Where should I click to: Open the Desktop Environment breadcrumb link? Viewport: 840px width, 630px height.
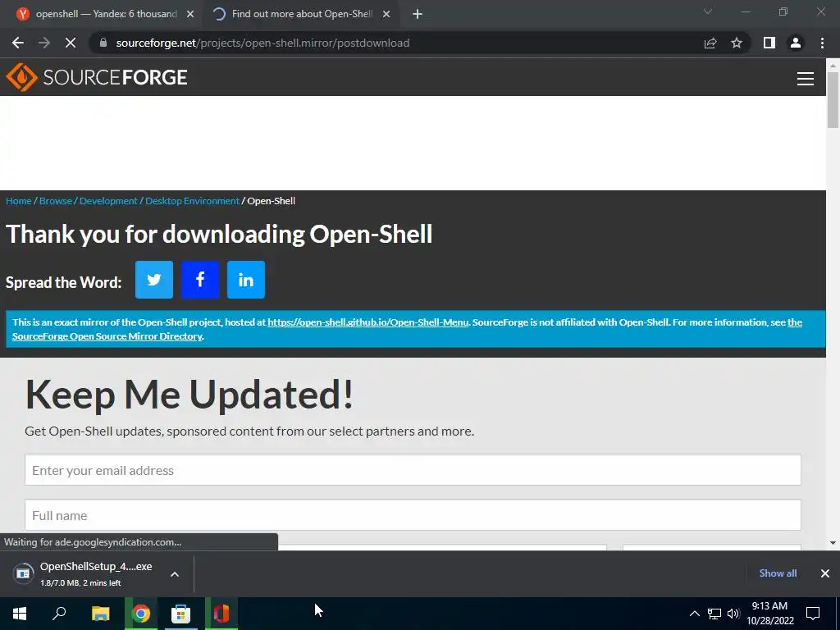pos(192,201)
